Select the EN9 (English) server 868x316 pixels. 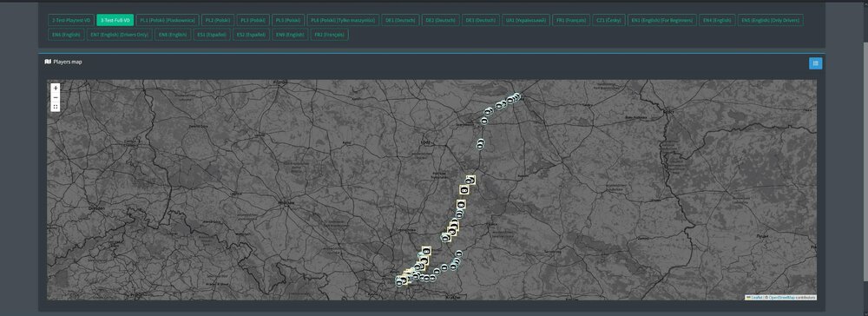point(290,35)
